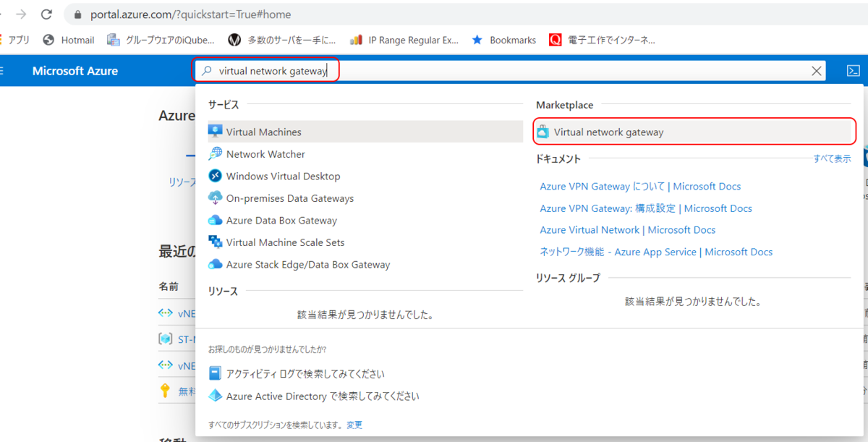Click the Azure Data Box Gateway icon
The height and width of the screenshot is (442, 868).
click(x=216, y=220)
